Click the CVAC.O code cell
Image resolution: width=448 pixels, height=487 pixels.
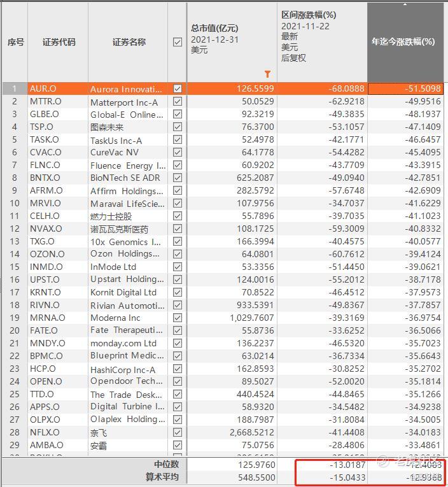(58, 152)
